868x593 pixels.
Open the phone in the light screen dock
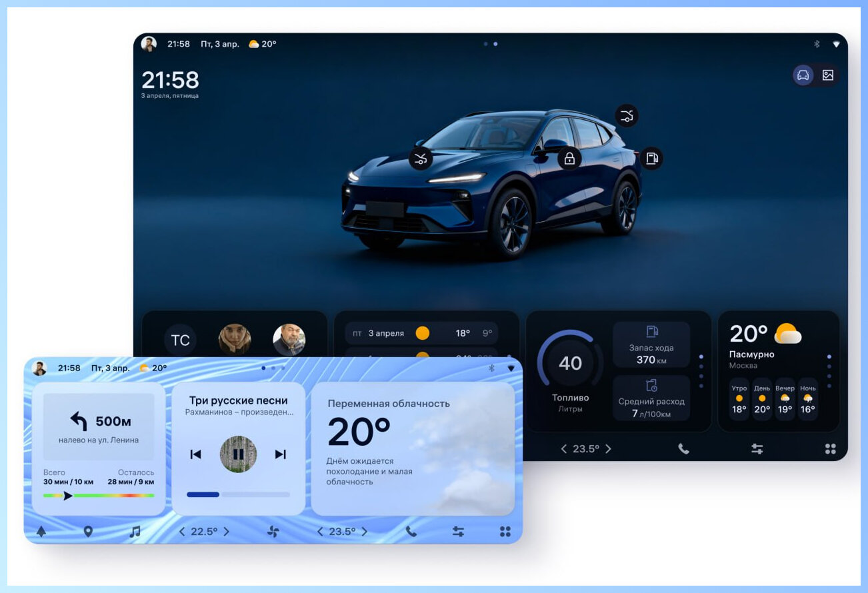[x=411, y=532]
